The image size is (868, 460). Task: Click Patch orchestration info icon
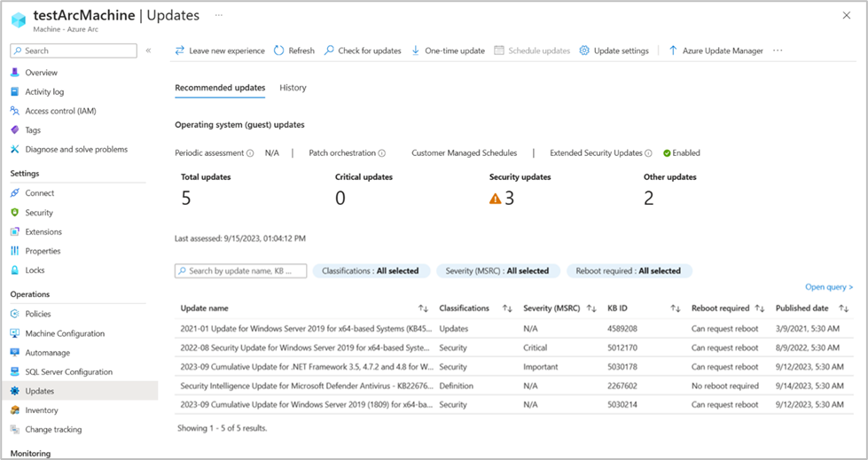381,153
